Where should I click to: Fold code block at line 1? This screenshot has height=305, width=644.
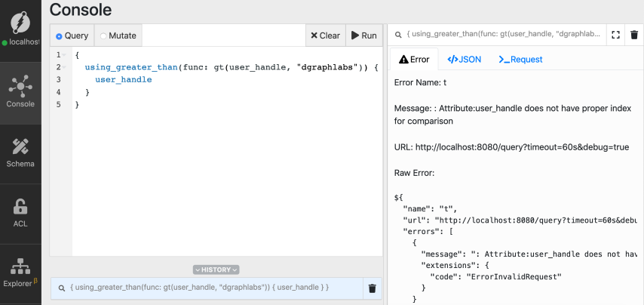tap(66, 55)
